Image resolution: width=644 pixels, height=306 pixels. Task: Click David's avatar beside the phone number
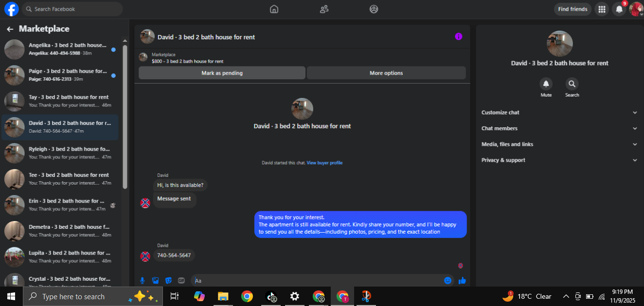coord(145,256)
